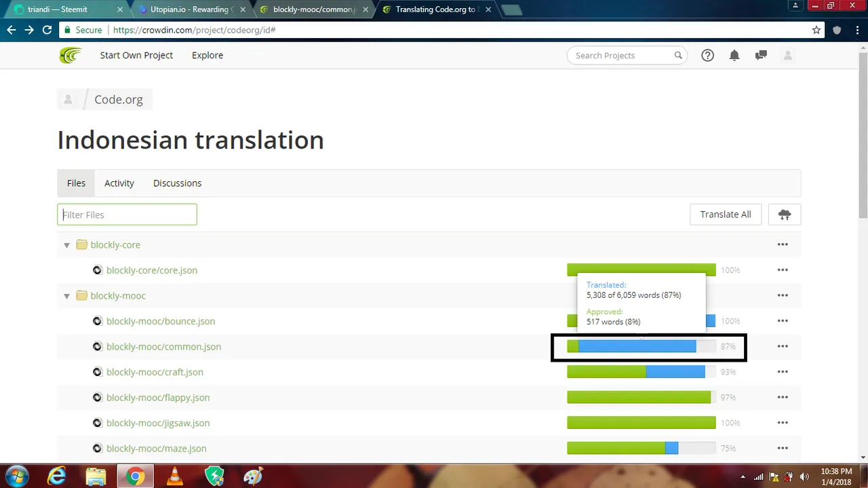Click the Translate All button
Screen dimensions: 868x488
pos(726,214)
